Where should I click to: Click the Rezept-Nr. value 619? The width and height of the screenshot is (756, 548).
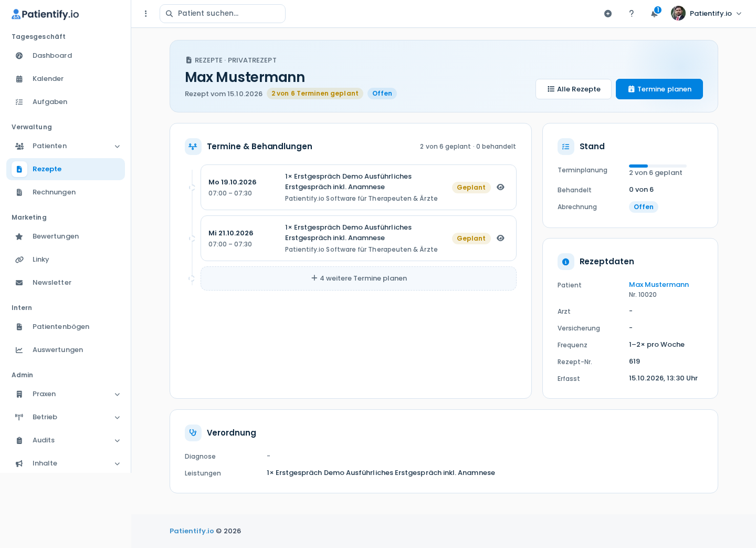click(x=635, y=361)
